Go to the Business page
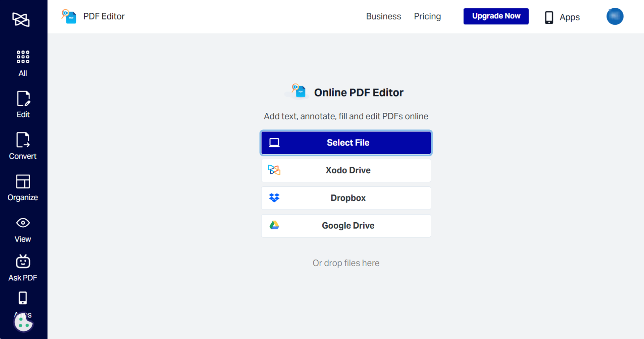 click(383, 16)
